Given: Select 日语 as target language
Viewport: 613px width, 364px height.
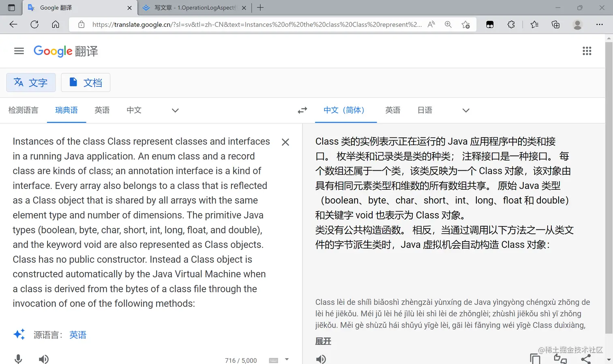Looking at the screenshot, I should 425,110.
